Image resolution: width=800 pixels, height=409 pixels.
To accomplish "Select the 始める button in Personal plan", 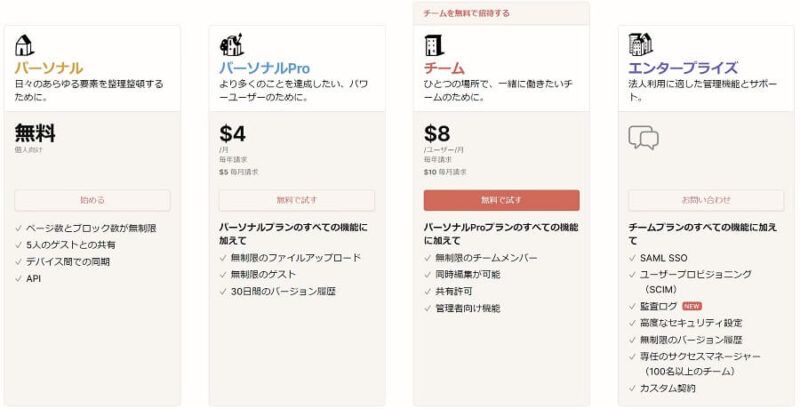I will click(x=92, y=200).
